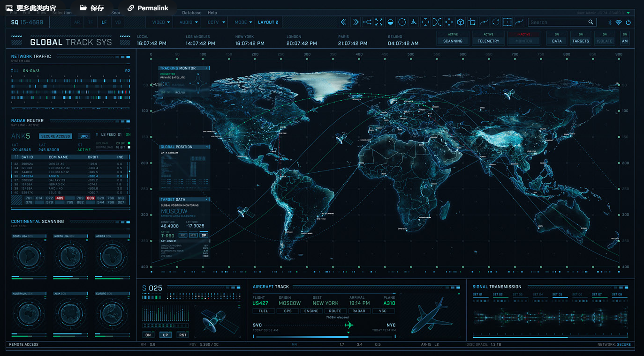The width and height of the screenshot is (644, 356).
Task: Open the Database menu
Action: (x=192, y=13)
